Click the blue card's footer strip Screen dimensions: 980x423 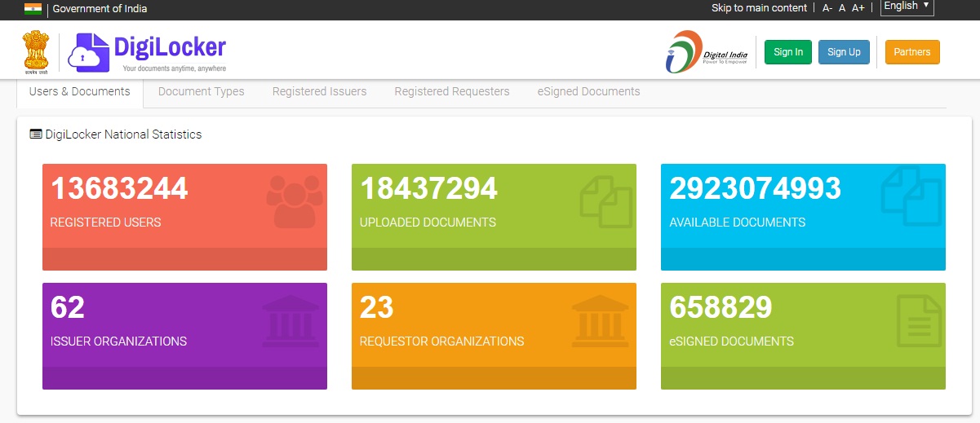[803, 259]
